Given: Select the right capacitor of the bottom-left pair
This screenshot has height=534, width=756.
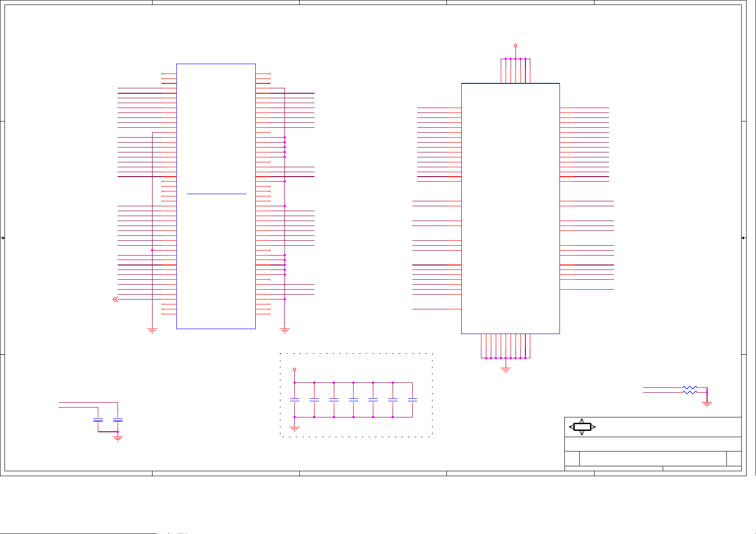Looking at the screenshot, I should coord(118,420).
